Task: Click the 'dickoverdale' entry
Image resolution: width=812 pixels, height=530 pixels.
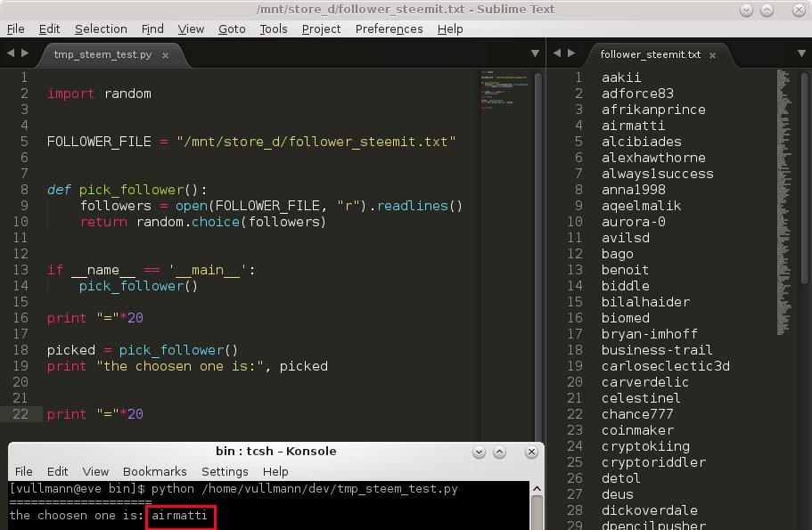Action: (650, 511)
